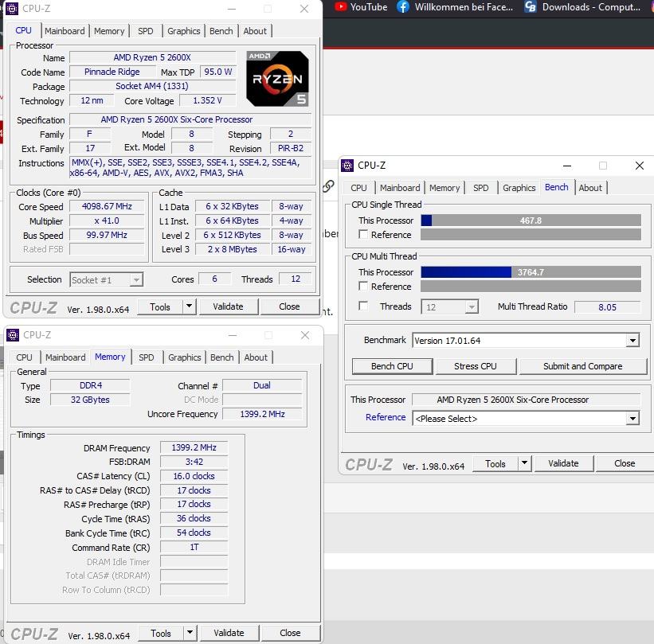Screen dimensions: 654x644
Task: Switch to Mainboard tab in top-left window
Action: [x=65, y=31]
